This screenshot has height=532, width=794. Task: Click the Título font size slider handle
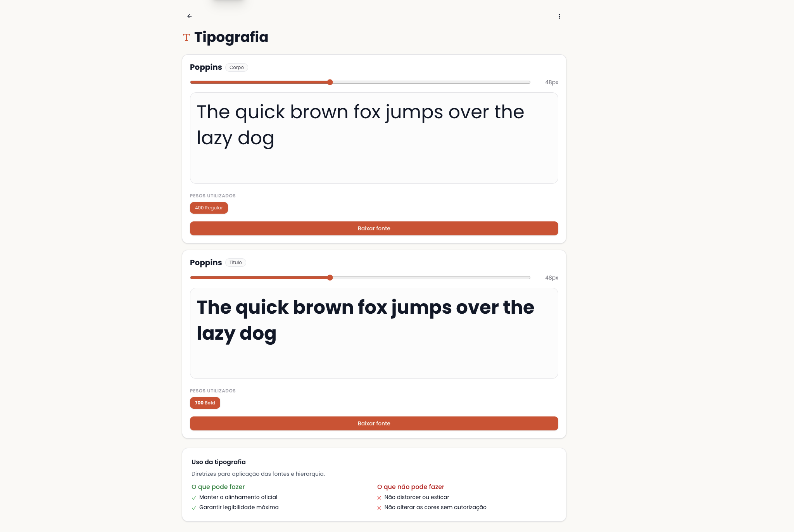pos(330,278)
